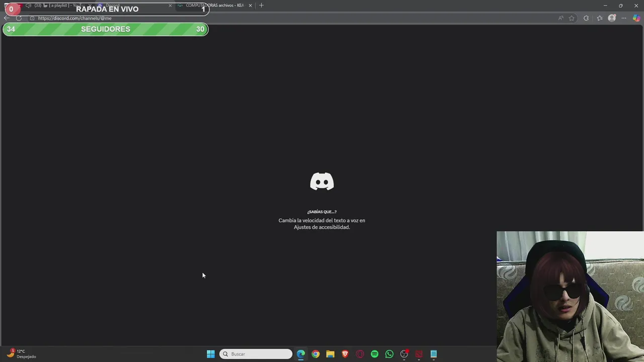Click the SEGUIDORES follower goal bar
Viewport: 644px width, 362px height.
(x=105, y=29)
